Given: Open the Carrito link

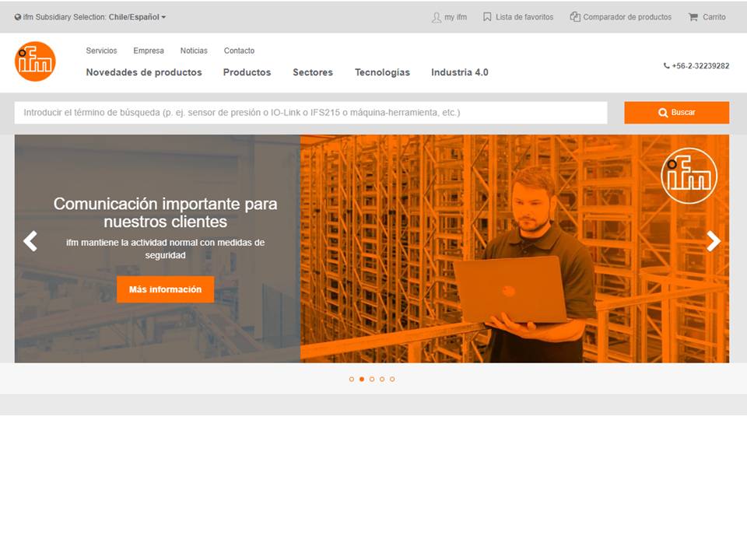Looking at the screenshot, I should 714,17.
